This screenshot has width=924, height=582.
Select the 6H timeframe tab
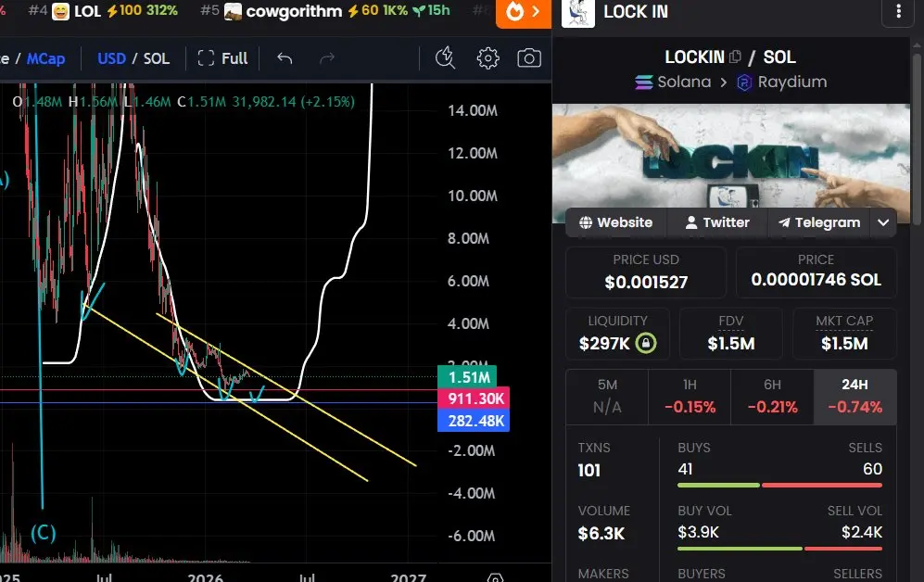point(772,397)
